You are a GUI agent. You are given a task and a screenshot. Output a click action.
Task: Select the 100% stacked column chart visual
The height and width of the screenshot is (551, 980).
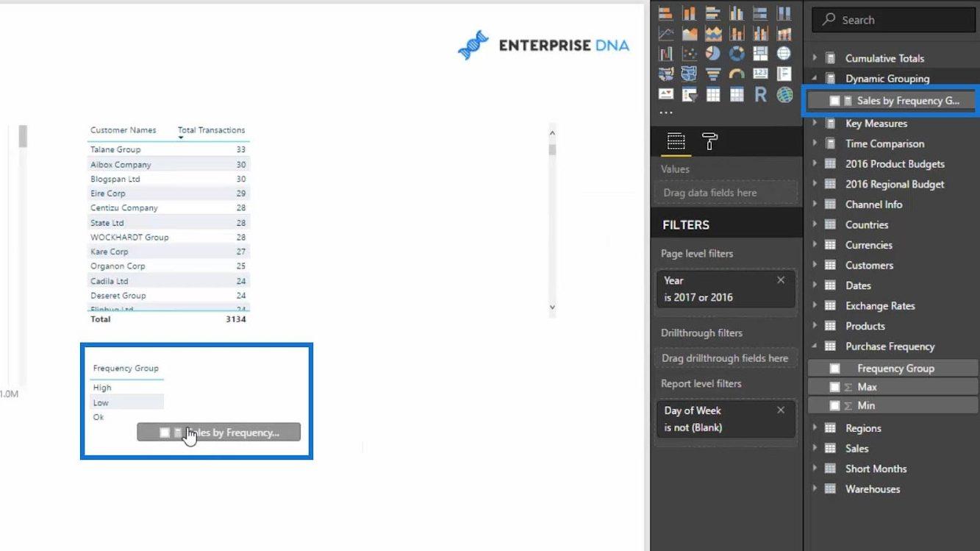[784, 13]
